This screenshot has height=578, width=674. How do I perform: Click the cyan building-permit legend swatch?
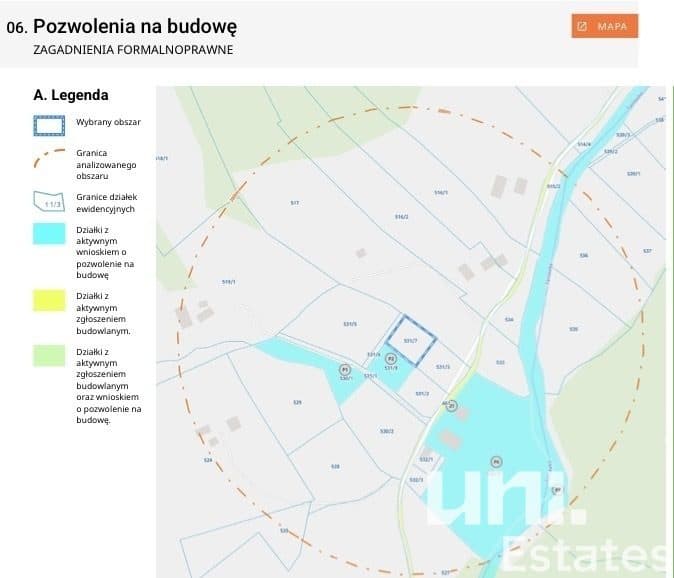pos(49,234)
